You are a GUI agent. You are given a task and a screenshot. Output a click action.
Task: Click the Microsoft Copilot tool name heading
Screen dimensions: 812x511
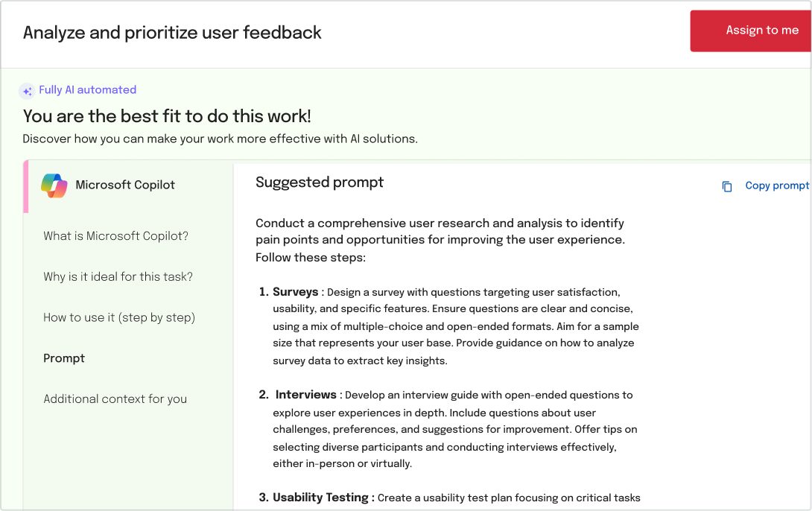click(125, 185)
